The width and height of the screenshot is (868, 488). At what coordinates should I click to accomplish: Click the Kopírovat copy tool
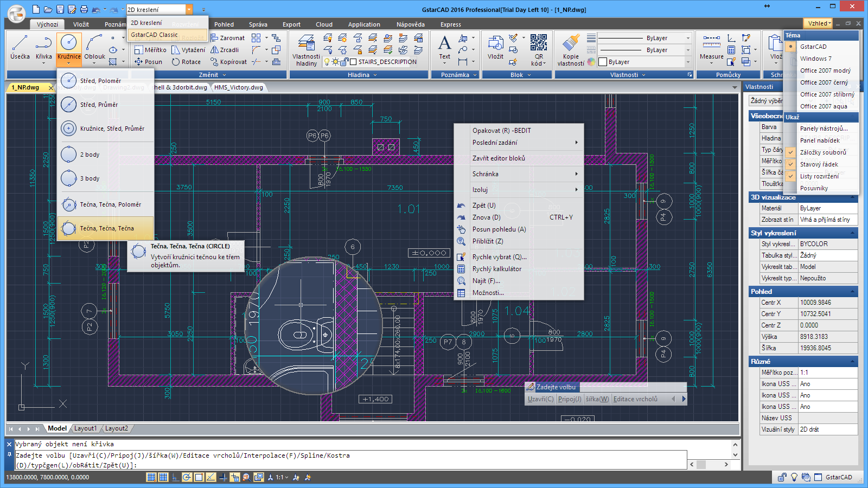tap(228, 62)
